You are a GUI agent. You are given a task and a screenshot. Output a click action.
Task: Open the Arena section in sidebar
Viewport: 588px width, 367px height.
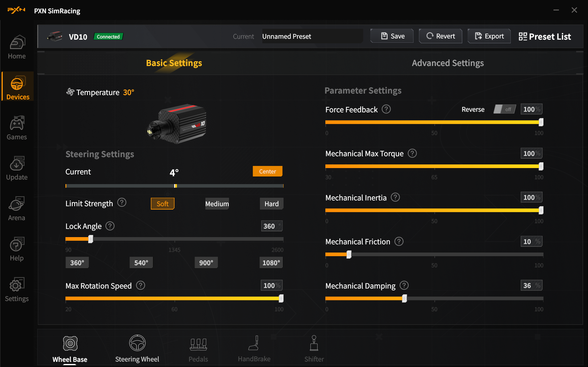coord(17,209)
